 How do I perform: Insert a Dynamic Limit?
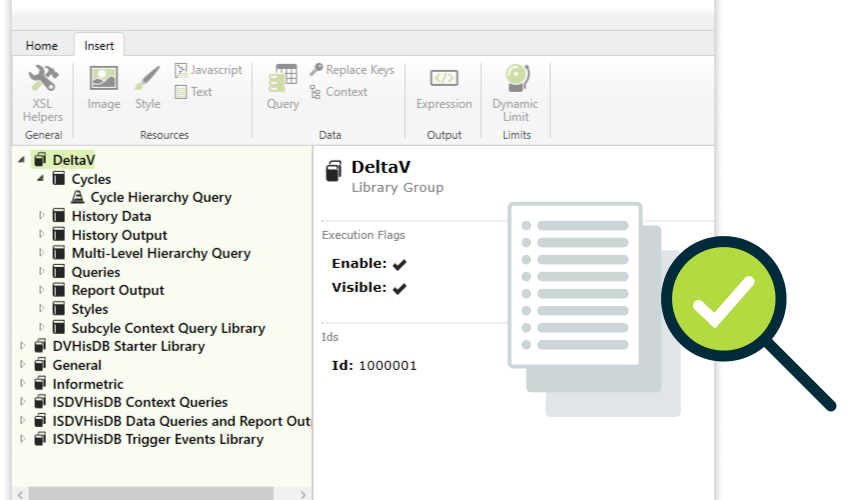[515, 93]
